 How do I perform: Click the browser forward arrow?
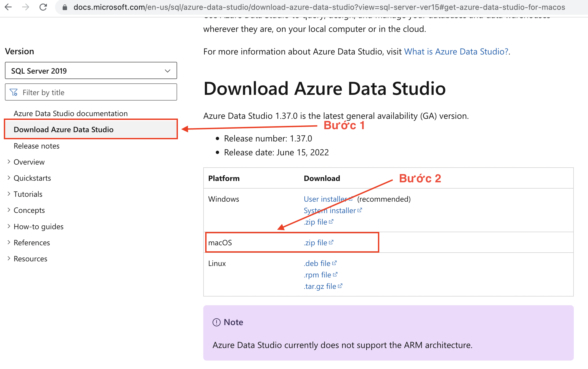tap(26, 7)
